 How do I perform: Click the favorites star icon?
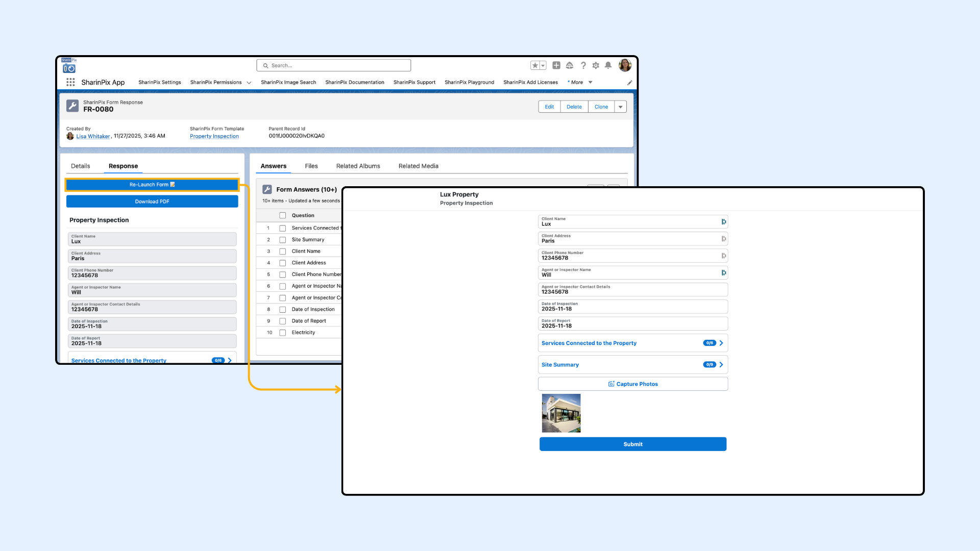click(x=535, y=65)
